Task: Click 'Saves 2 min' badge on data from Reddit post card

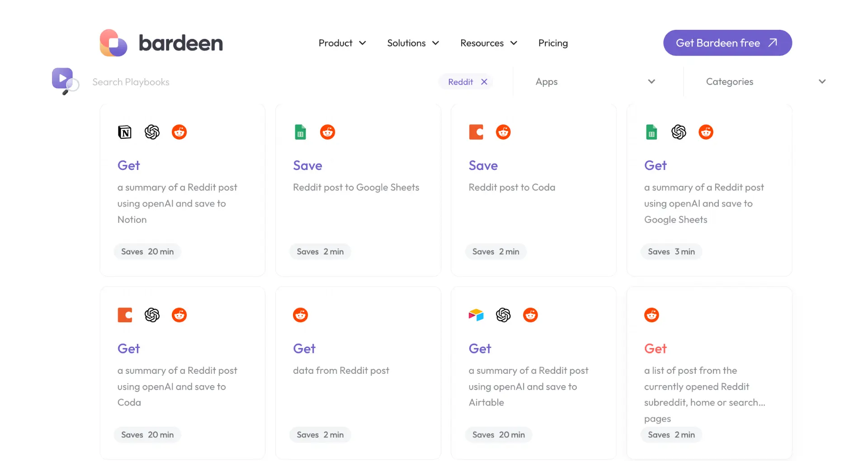Action: coord(320,435)
